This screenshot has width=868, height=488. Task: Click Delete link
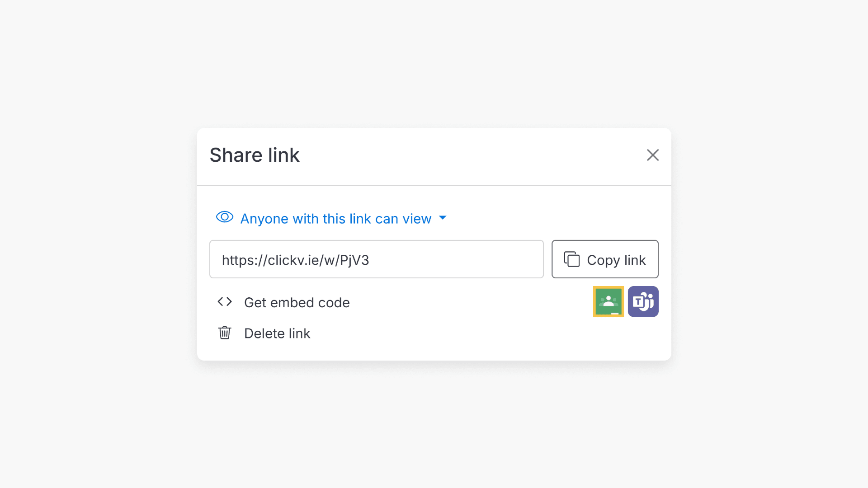277,333
